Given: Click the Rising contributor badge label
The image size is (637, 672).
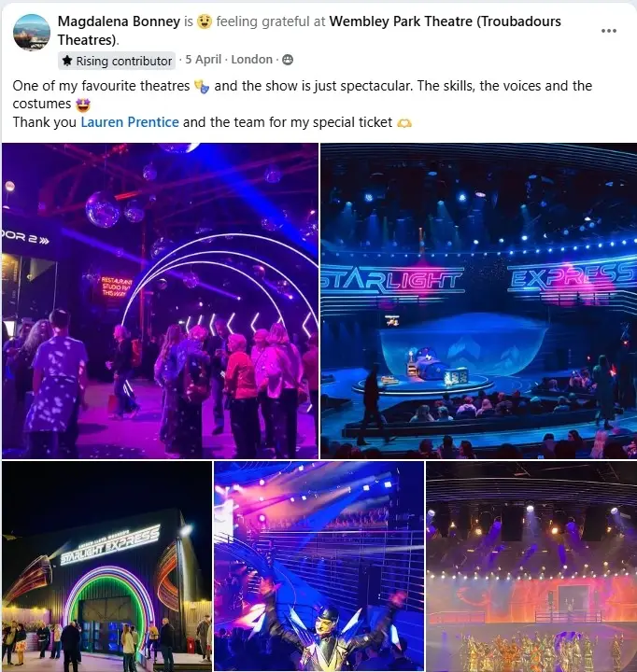Looking at the screenshot, I should [124, 61].
